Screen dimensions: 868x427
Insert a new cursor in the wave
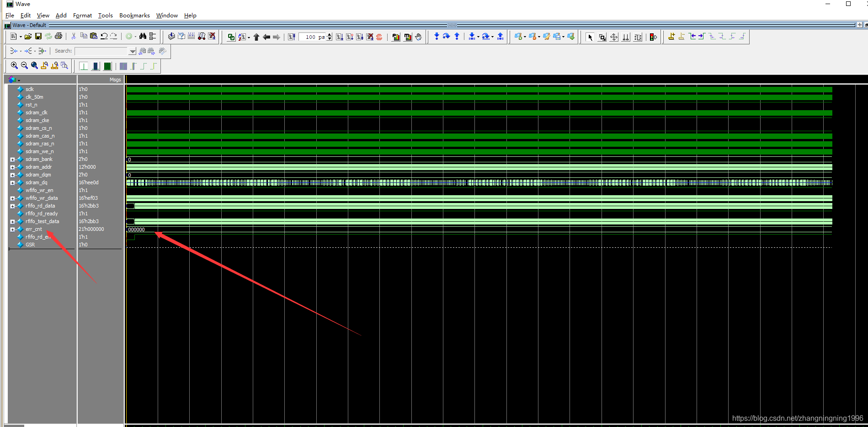[671, 37]
